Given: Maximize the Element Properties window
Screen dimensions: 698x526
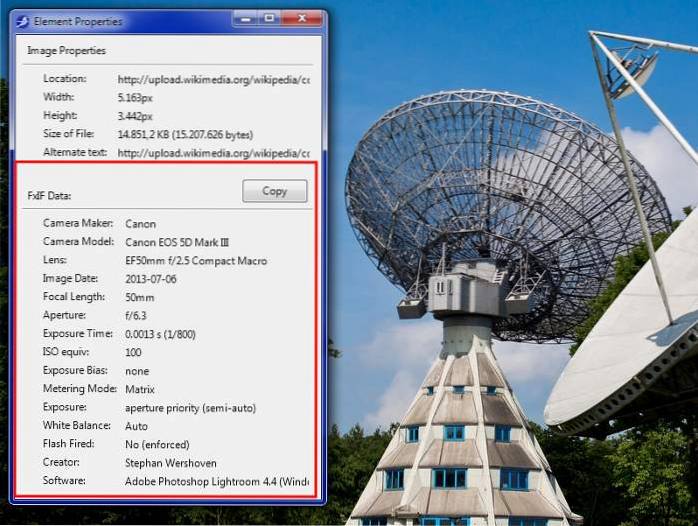Looking at the screenshot, I should coord(270,19).
